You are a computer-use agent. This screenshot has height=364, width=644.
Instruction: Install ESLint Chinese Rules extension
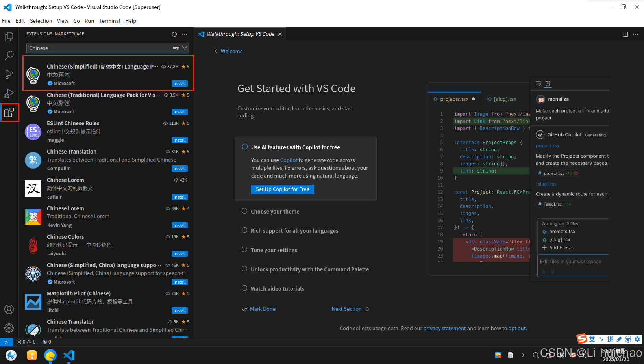click(180, 140)
